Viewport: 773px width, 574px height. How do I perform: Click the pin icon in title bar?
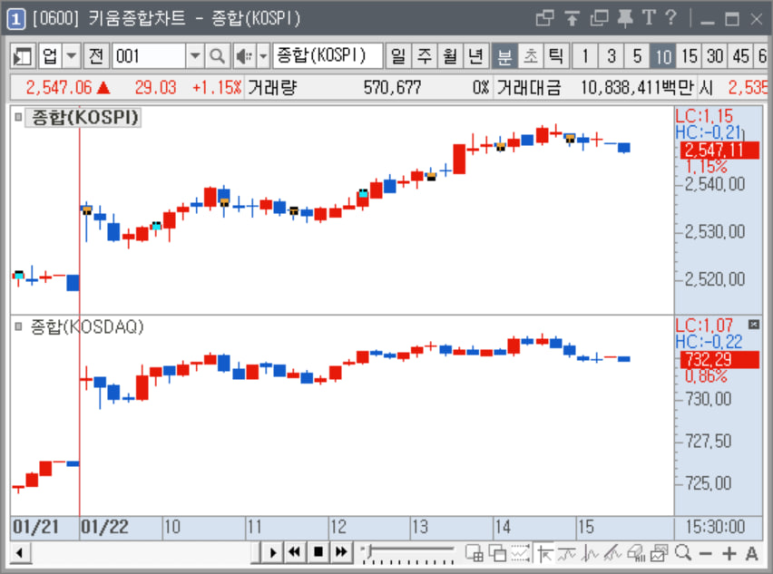coord(625,19)
